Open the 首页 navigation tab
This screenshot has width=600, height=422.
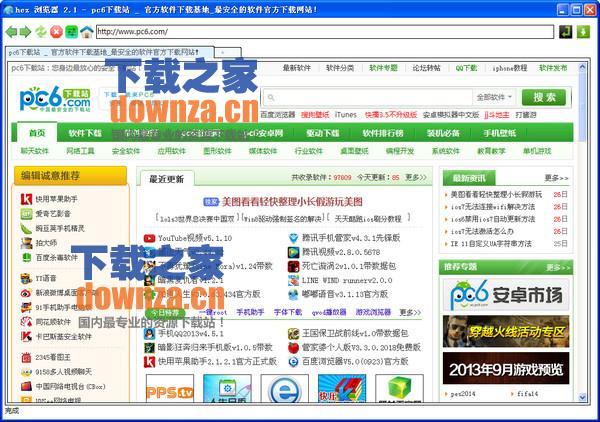pos(37,133)
